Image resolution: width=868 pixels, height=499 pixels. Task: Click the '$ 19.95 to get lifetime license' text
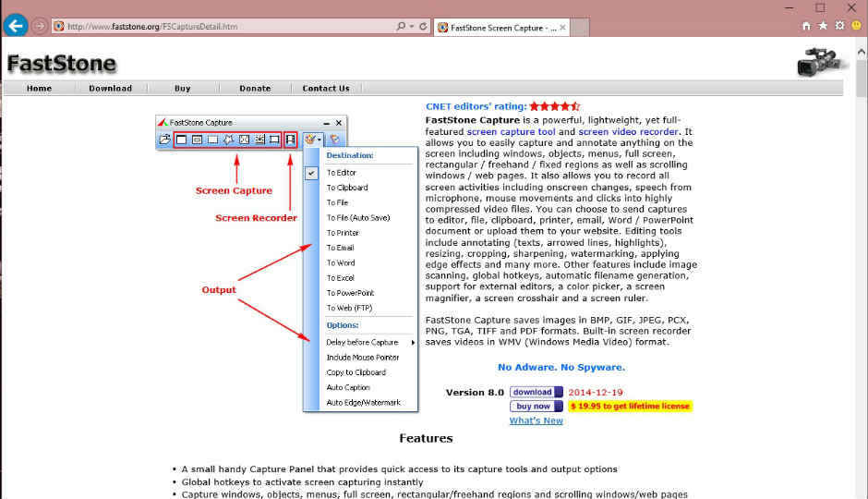point(630,406)
